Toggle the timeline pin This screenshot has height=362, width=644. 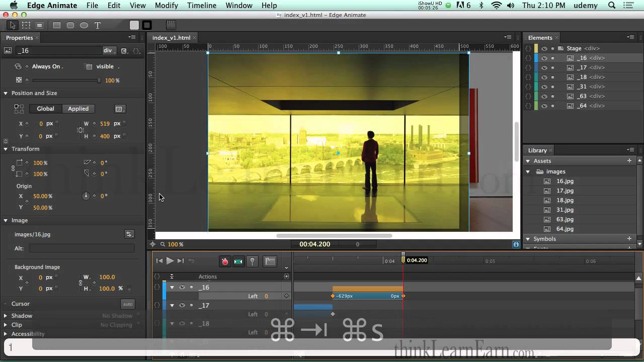[253, 261]
